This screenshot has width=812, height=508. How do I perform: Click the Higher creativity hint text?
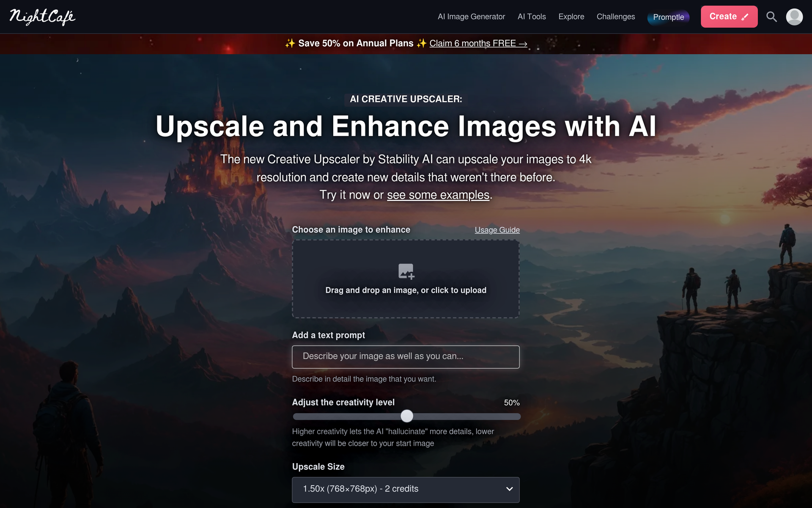pos(393,437)
